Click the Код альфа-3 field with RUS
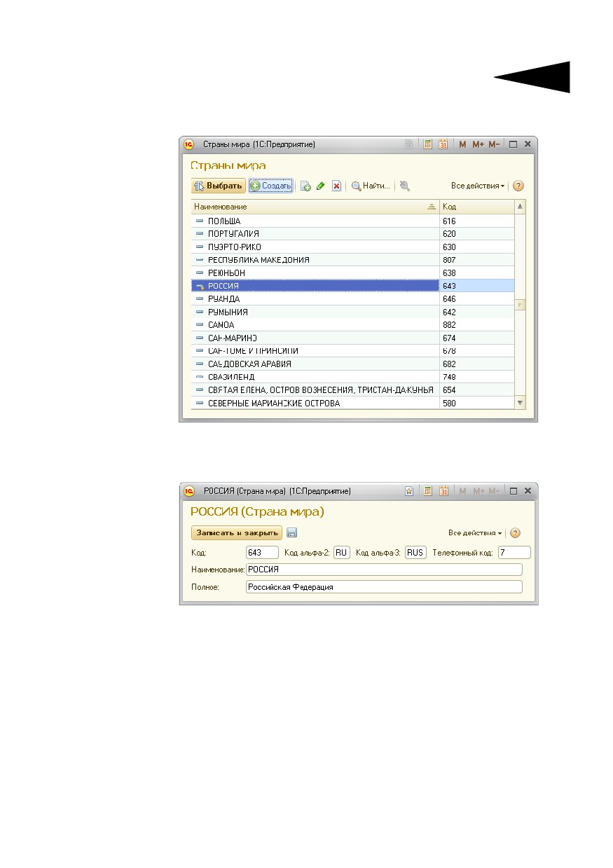The image size is (613, 868). pyautogui.click(x=415, y=553)
